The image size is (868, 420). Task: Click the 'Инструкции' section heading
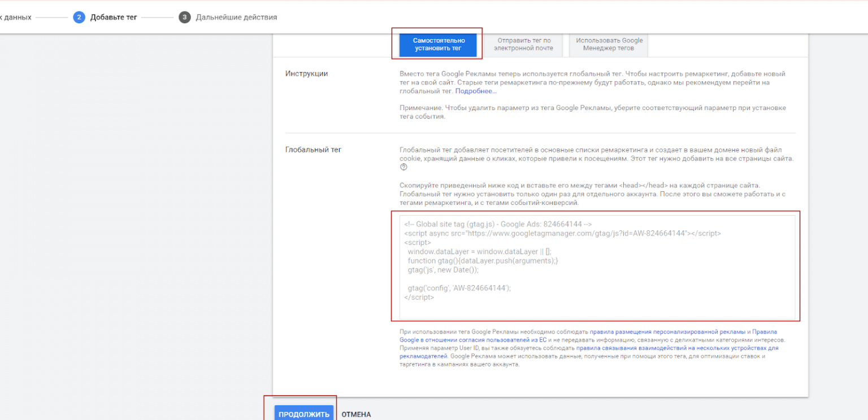click(306, 74)
